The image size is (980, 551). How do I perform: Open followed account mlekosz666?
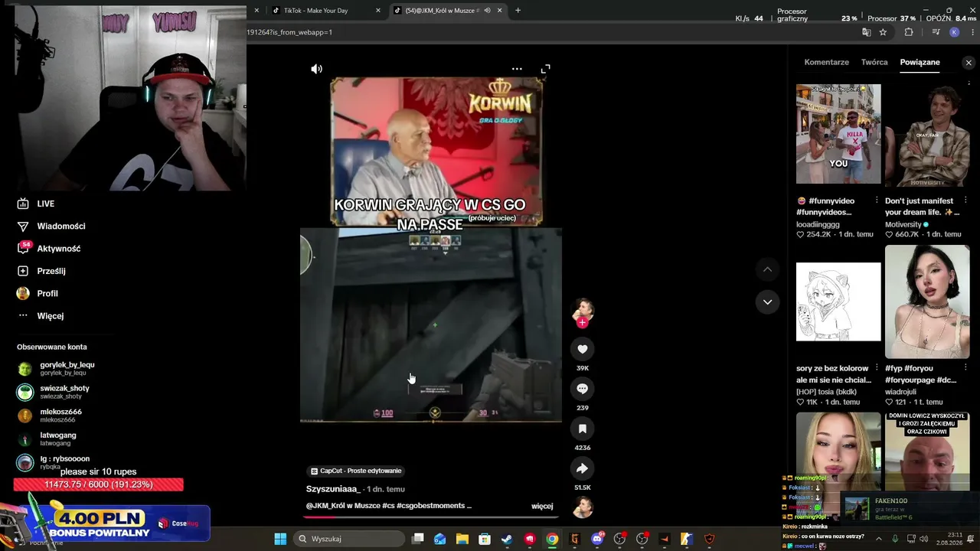pyautogui.click(x=50, y=416)
